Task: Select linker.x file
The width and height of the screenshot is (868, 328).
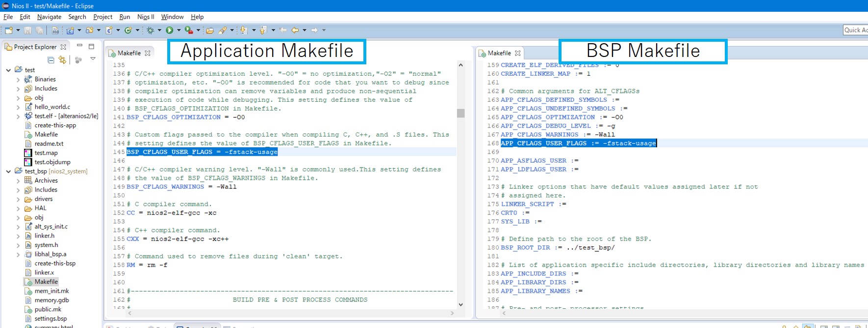Action: click(x=40, y=273)
